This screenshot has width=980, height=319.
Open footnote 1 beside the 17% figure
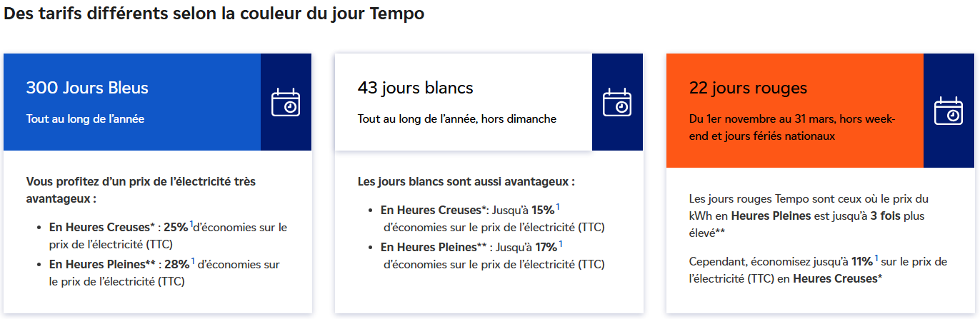pos(561,244)
